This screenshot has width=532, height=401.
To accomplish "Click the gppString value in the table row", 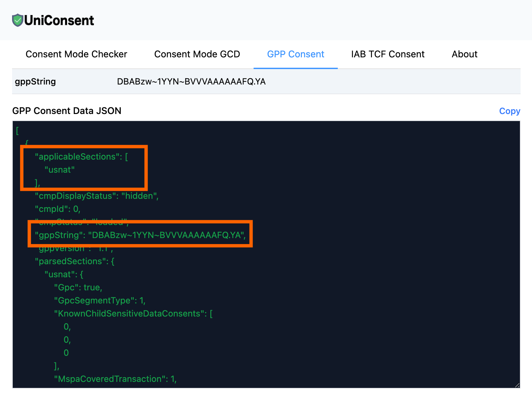I will (x=191, y=81).
